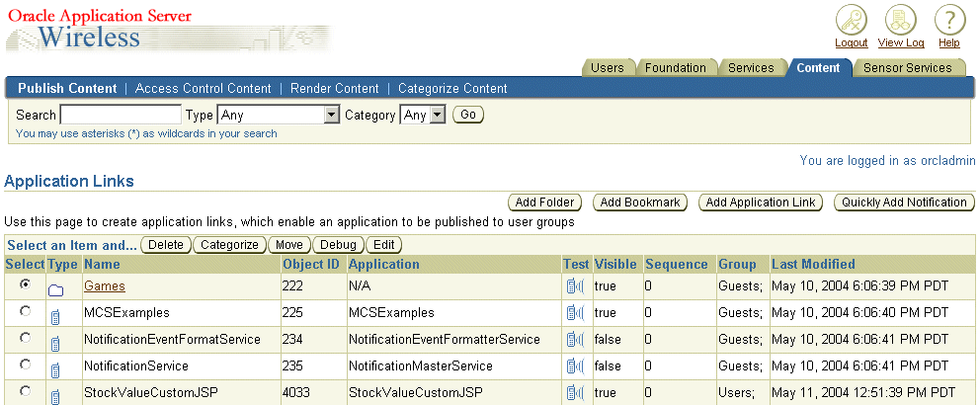Switch to the Foundation tab
The image size is (980, 405).
click(x=676, y=67)
